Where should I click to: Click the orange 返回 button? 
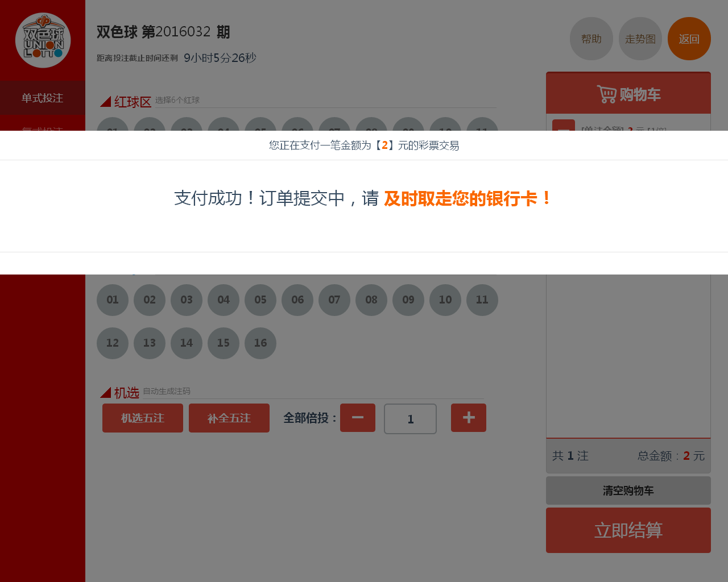tap(689, 39)
